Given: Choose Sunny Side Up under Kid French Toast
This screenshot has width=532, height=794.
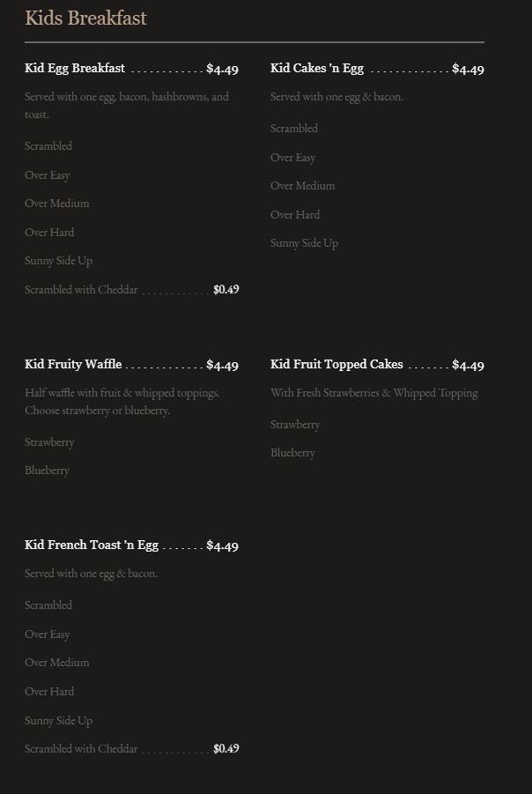Looking at the screenshot, I should 58,721.
